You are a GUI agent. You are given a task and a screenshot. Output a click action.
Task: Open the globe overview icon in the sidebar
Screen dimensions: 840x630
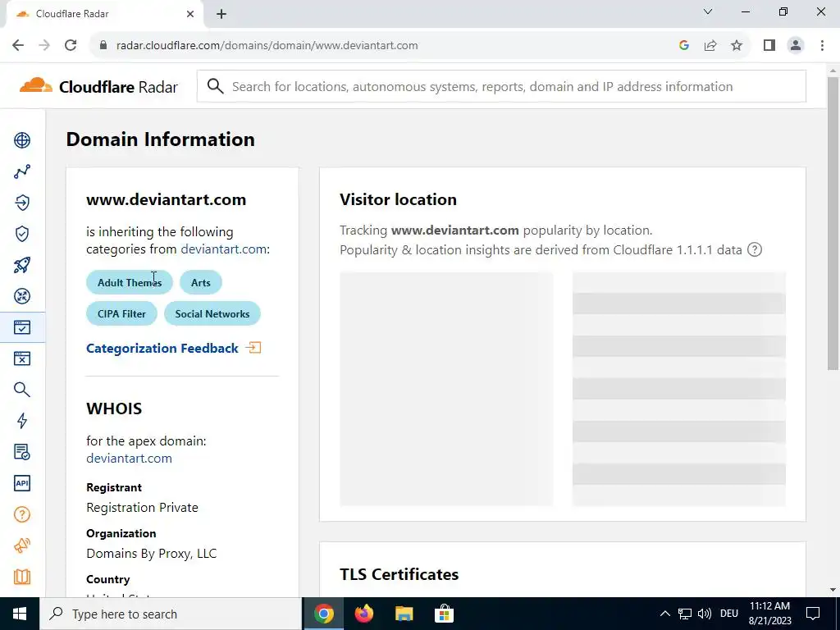click(22, 140)
